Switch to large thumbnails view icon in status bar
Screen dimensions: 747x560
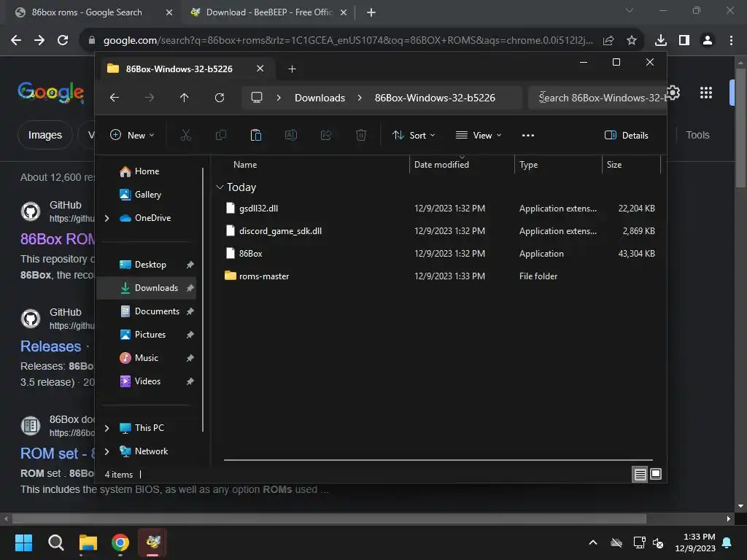(x=656, y=474)
